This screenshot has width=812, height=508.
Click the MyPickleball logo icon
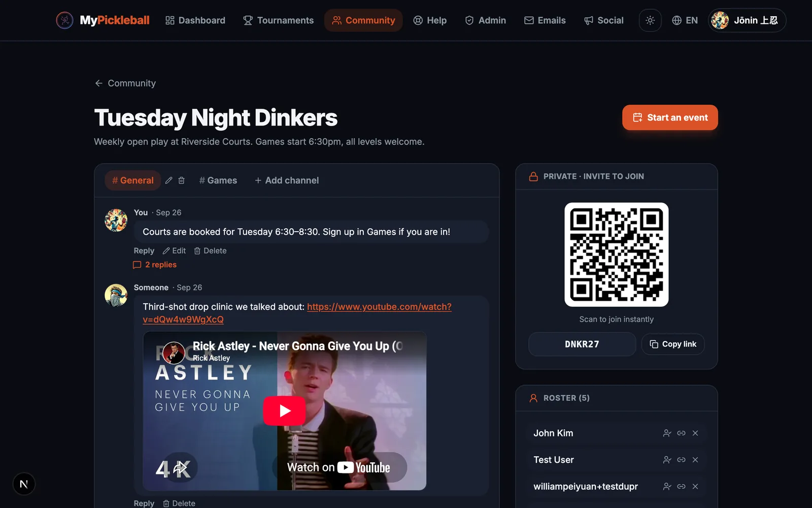pyautogui.click(x=64, y=20)
